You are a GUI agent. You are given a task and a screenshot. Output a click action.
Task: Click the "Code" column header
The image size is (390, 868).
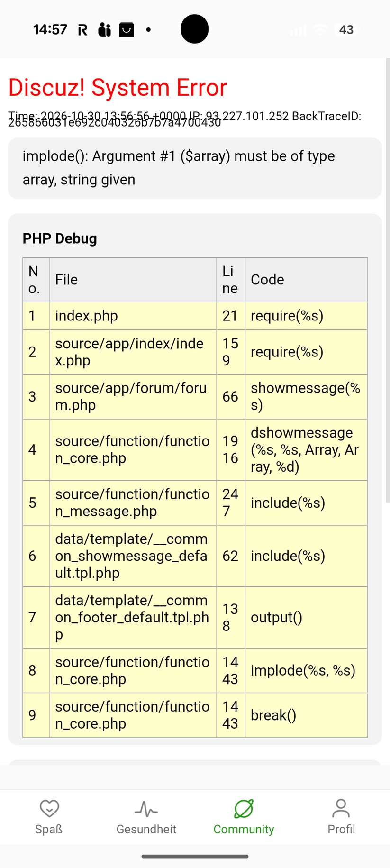pyautogui.click(x=306, y=280)
